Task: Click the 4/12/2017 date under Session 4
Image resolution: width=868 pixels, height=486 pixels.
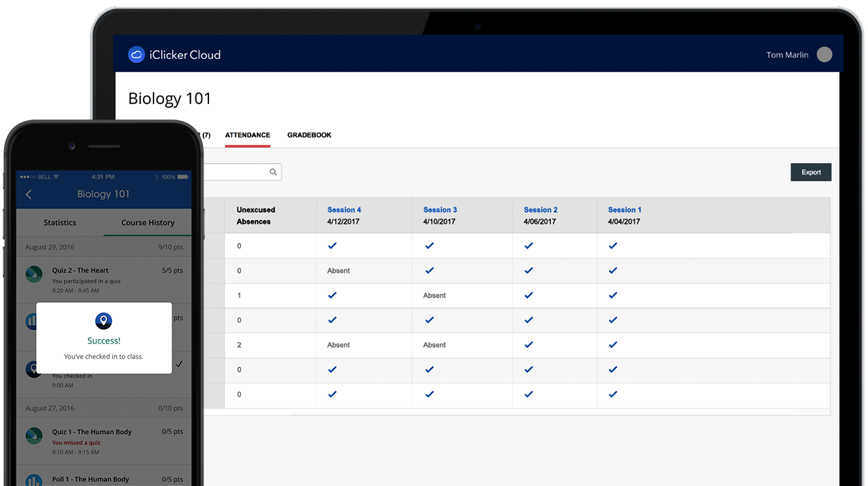Action: coord(344,222)
